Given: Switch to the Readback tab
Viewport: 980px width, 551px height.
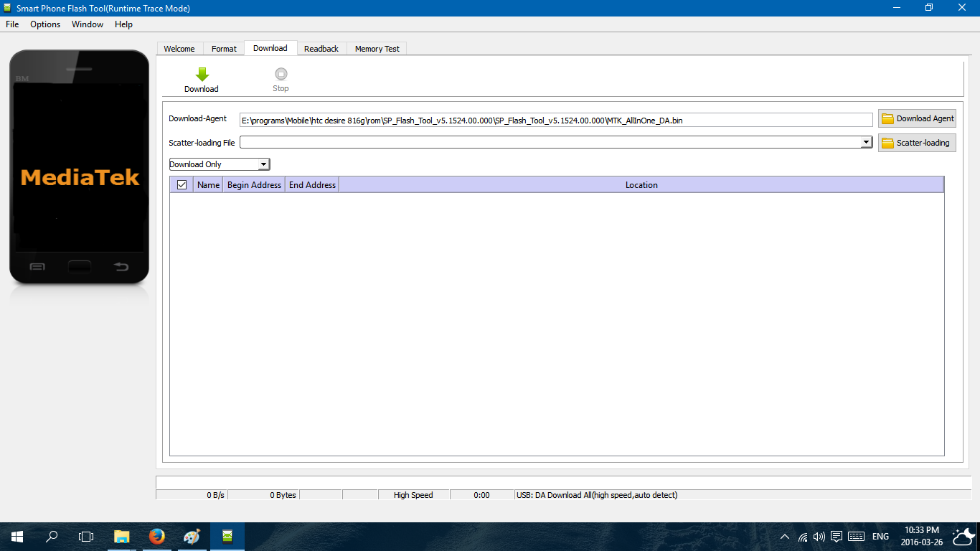Looking at the screenshot, I should [321, 49].
